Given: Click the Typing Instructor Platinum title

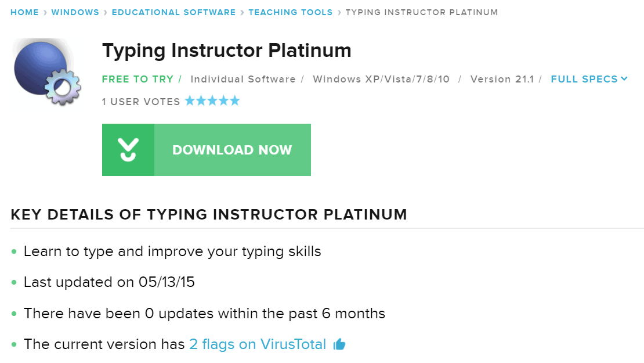Looking at the screenshot, I should coord(227,51).
